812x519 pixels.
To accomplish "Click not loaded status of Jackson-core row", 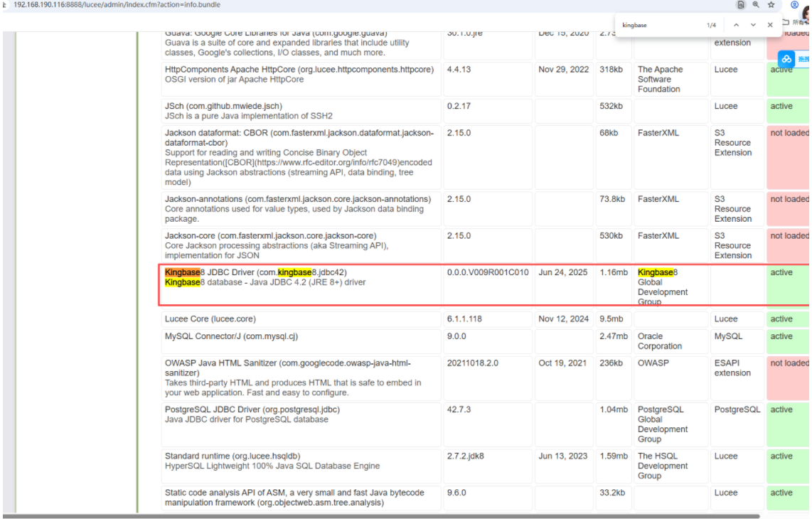I will pyautogui.click(x=789, y=236).
